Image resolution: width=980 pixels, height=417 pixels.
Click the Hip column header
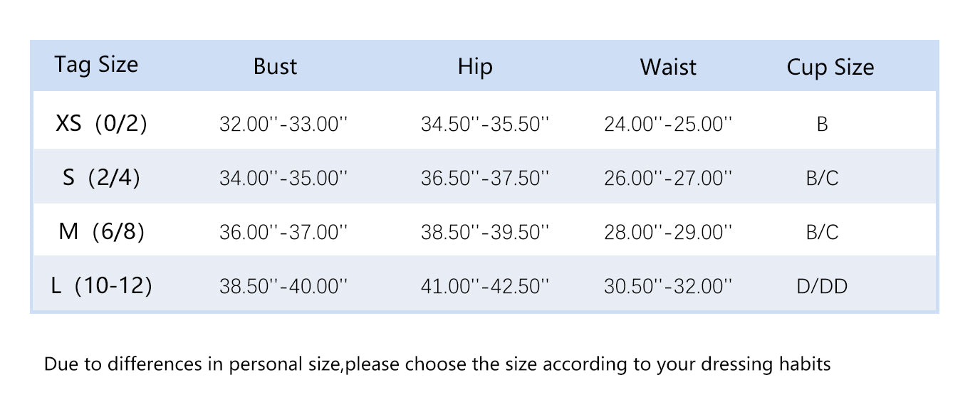pos(475,68)
